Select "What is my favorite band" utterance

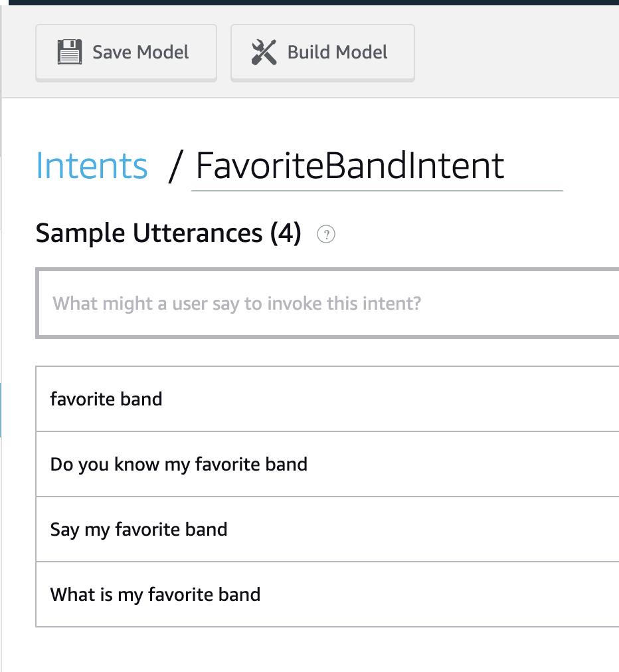(x=155, y=594)
